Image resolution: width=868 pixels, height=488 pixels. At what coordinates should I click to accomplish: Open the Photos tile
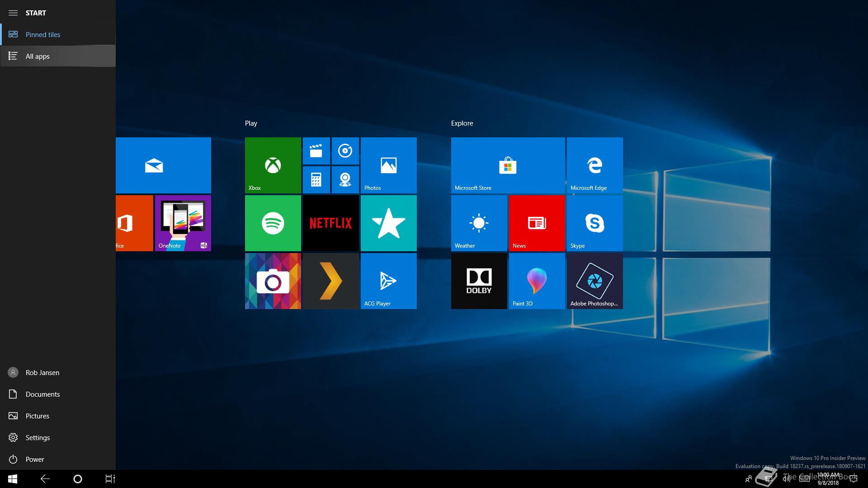[389, 165]
